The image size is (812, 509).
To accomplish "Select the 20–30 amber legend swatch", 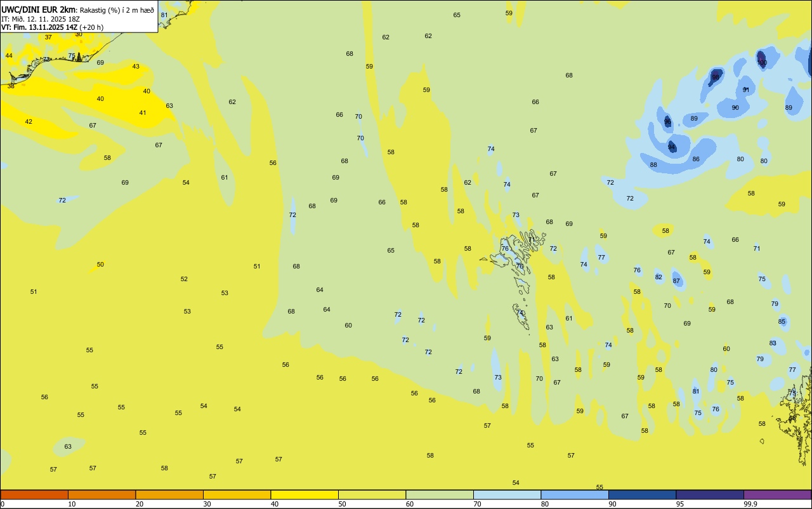I will (169, 494).
